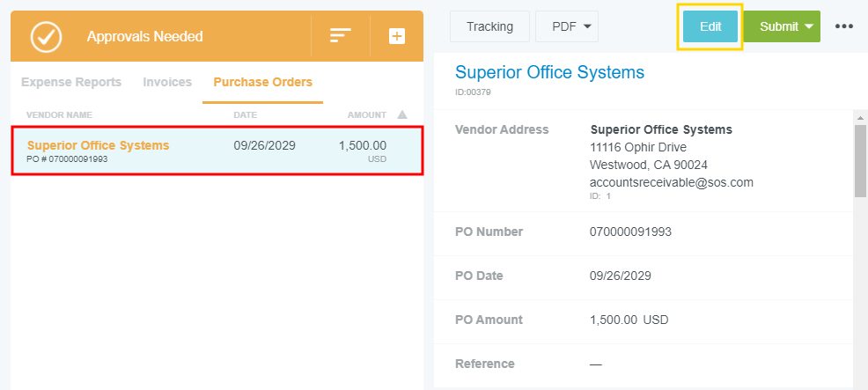868x390 pixels.
Task: Click the Approvals Needed checkmark circle icon
Action: (x=46, y=36)
